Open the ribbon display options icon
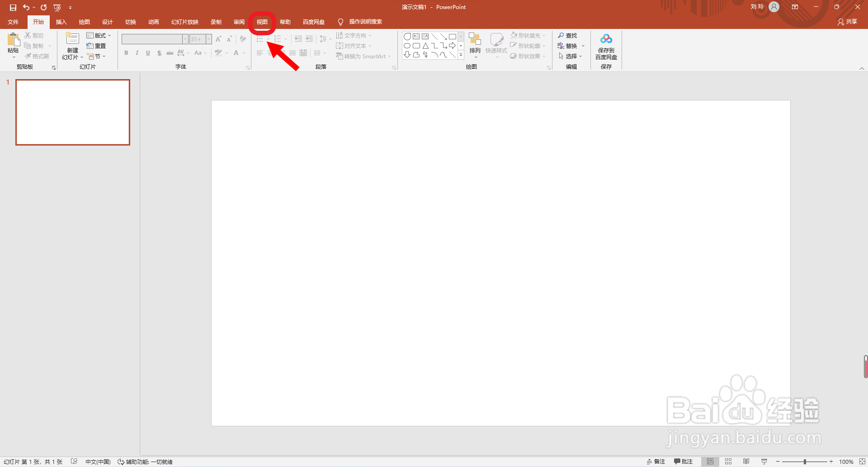The width and height of the screenshot is (868, 467). coord(795,7)
